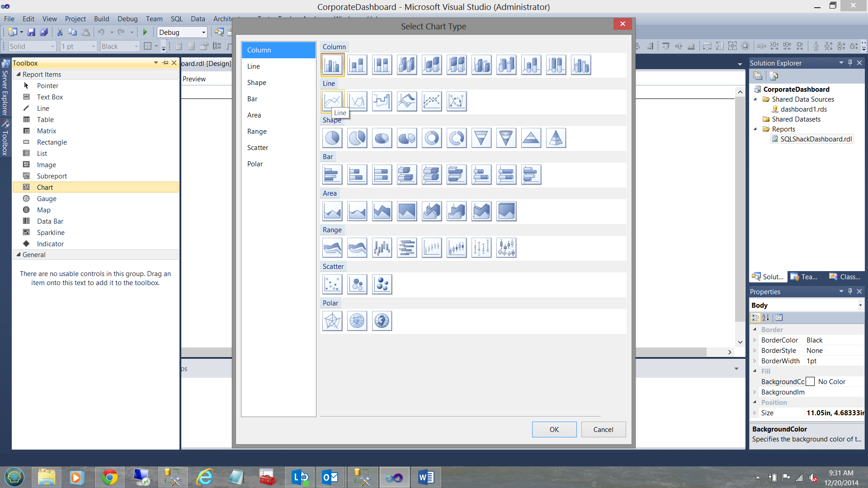Select the basic Column chart icon
The width and height of the screenshot is (868, 488).
point(332,65)
